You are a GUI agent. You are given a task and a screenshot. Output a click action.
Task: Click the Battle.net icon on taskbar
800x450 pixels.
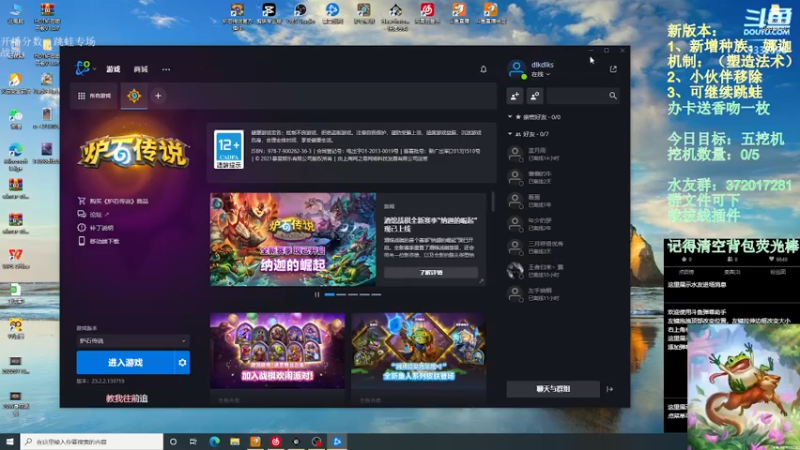[337, 441]
